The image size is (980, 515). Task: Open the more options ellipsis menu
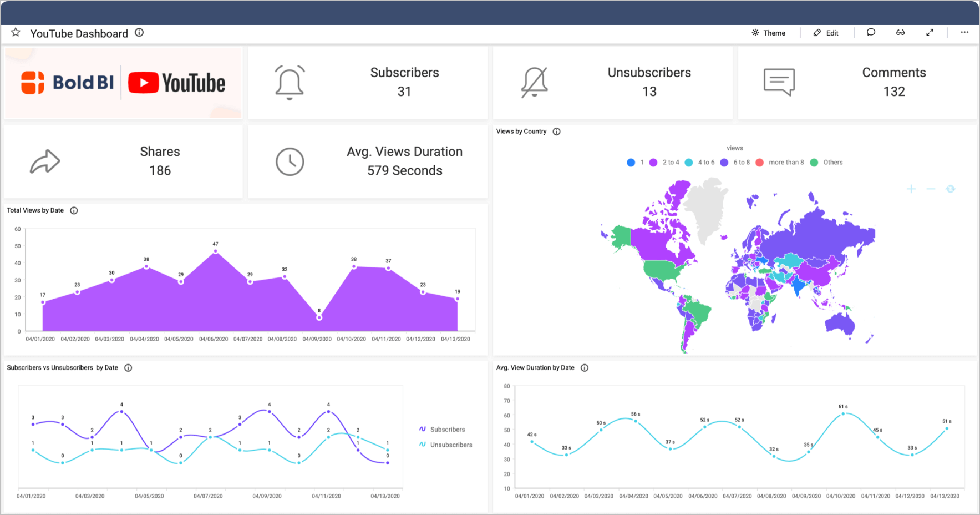(964, 32)
